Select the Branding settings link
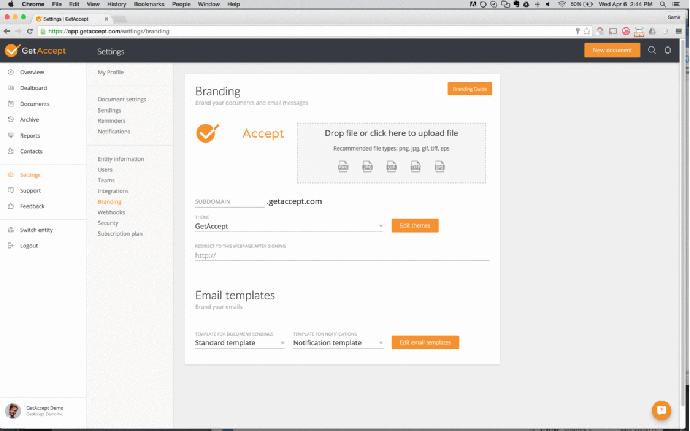Screen dimensions: 690x431 (x=109, y=202)
